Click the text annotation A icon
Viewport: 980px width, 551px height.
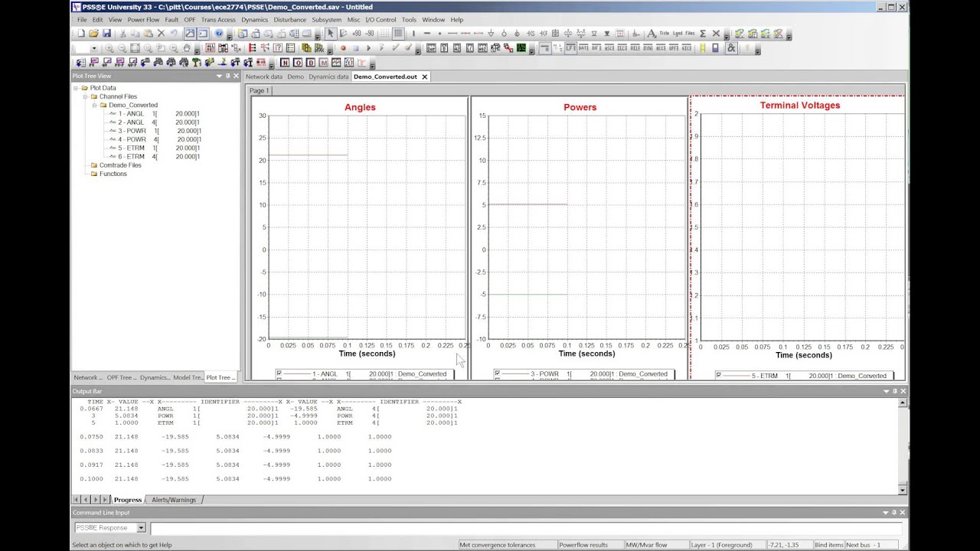pos(652,34)
